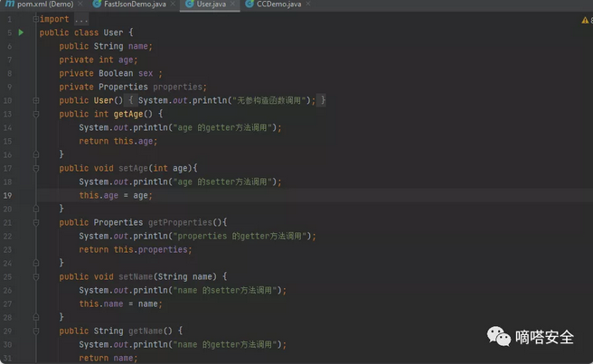Open the yellow warning inspection indicator
Screen dimensions: 593x364
(x=585, y=20)
